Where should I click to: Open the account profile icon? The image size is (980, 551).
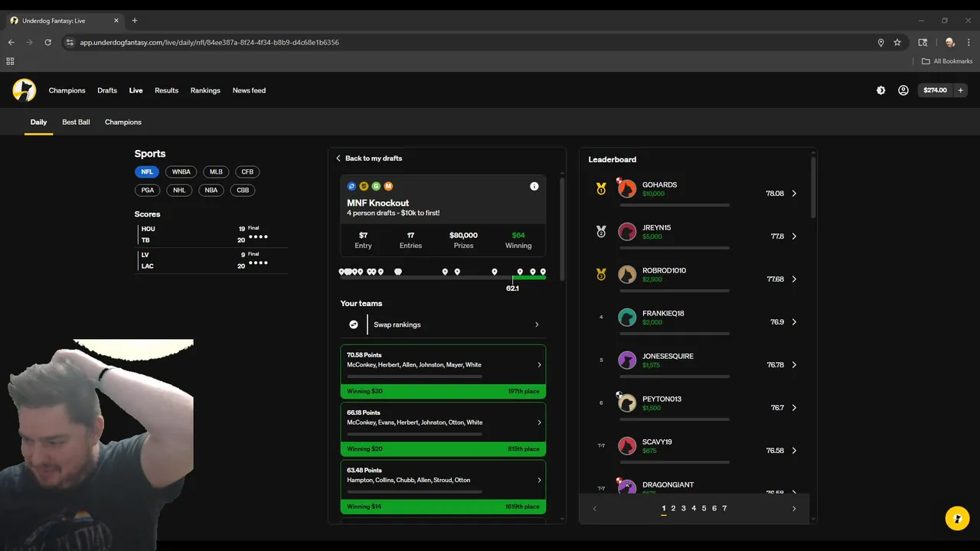click(x=903, y=90)
